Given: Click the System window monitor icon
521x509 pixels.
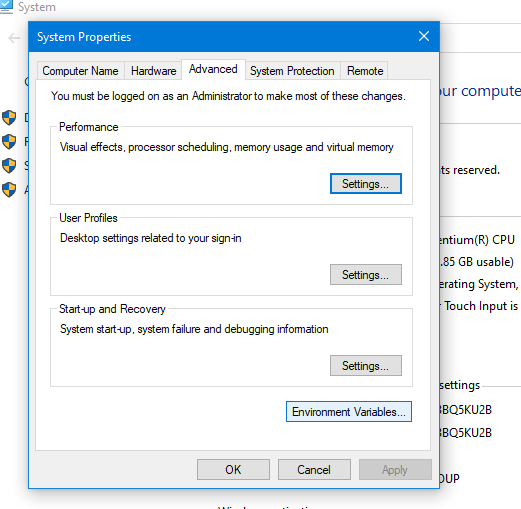Looking at the screenshot, I should (6, 7).
